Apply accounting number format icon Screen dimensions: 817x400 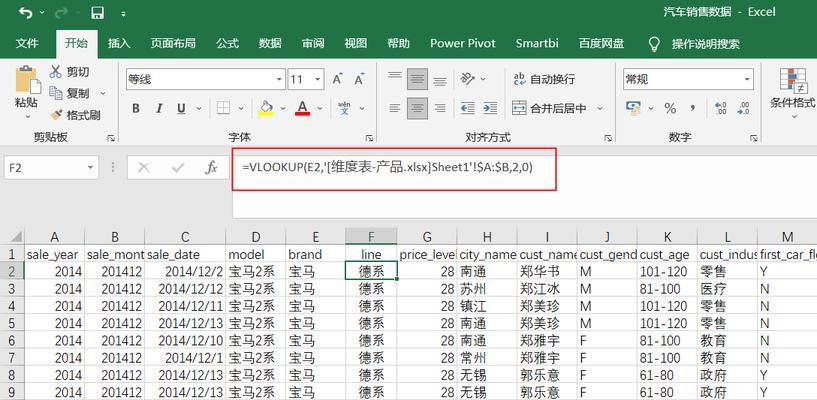634,108
